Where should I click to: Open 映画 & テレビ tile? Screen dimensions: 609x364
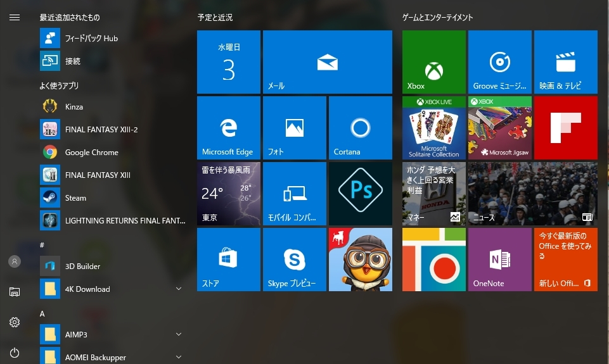(x=565, y=62)
